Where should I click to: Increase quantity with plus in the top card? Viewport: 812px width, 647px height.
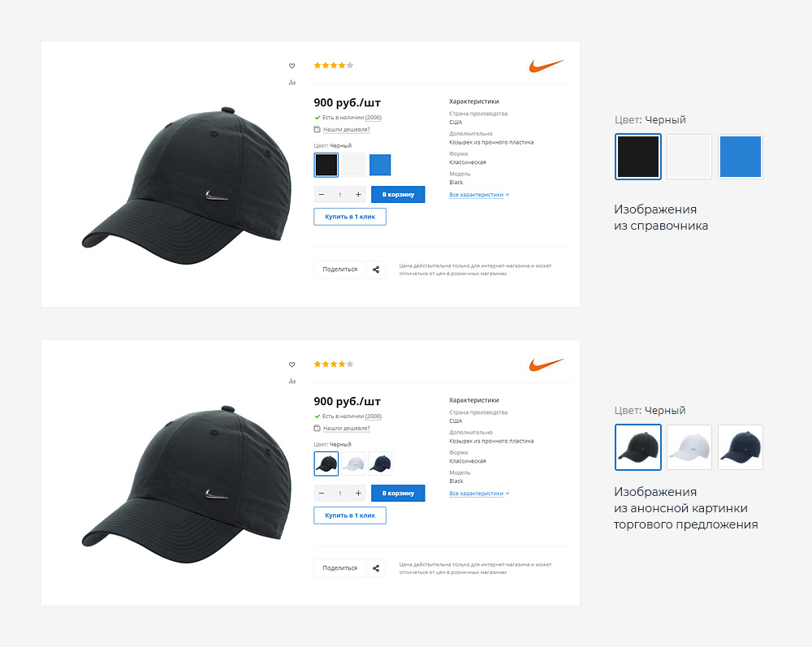[358, 195]
